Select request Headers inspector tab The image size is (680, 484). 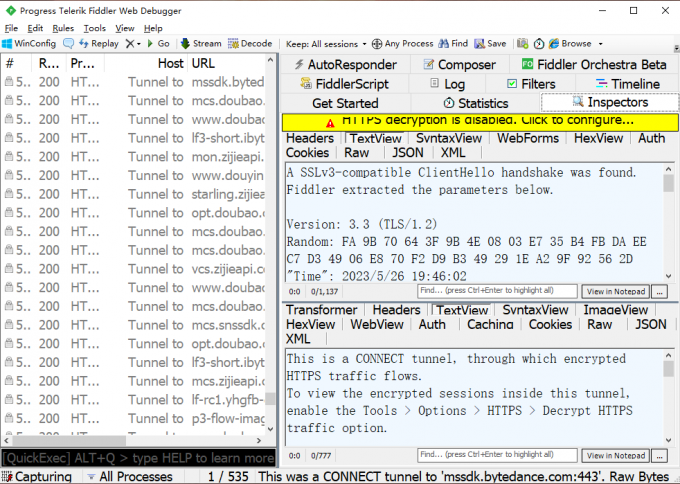pyautogui.click(x=310, y=138)
